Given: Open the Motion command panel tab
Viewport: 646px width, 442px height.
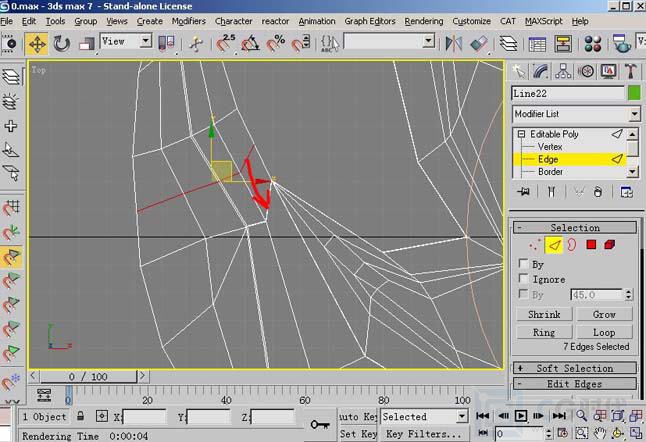Looking at the screenshot, I should tap(585, 71).
